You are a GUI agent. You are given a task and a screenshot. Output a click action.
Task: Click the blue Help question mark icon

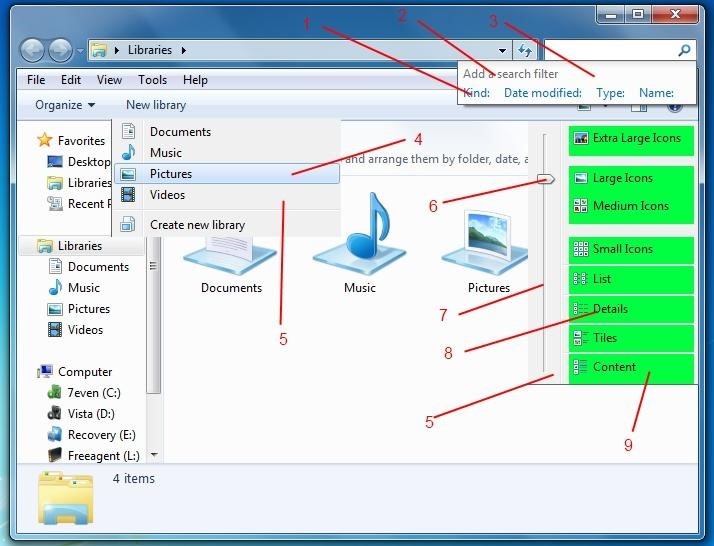click(675, 104)
